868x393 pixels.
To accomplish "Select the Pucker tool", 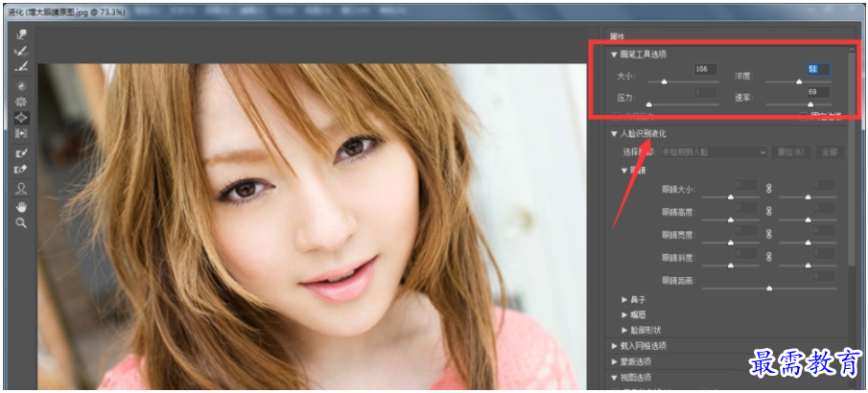I will tap(22, 102).
